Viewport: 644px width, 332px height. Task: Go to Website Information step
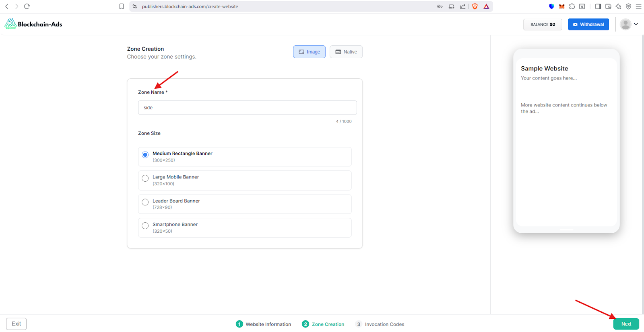tap(264, 324)
